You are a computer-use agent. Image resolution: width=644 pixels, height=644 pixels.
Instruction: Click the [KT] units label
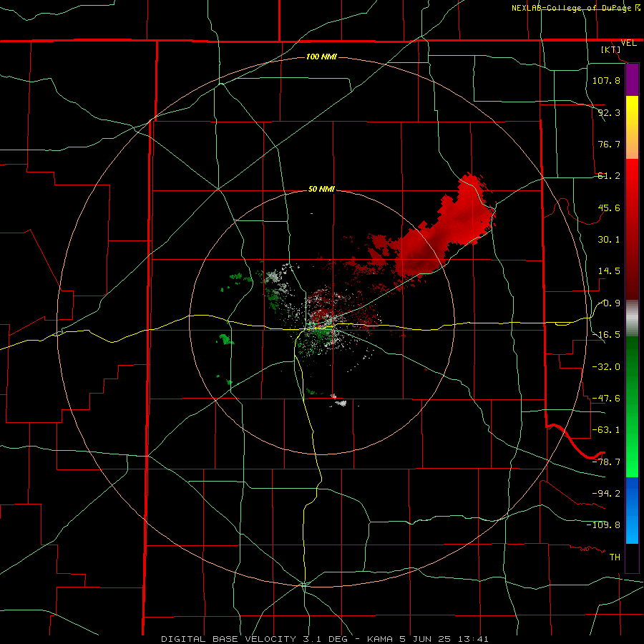point(611,49)
